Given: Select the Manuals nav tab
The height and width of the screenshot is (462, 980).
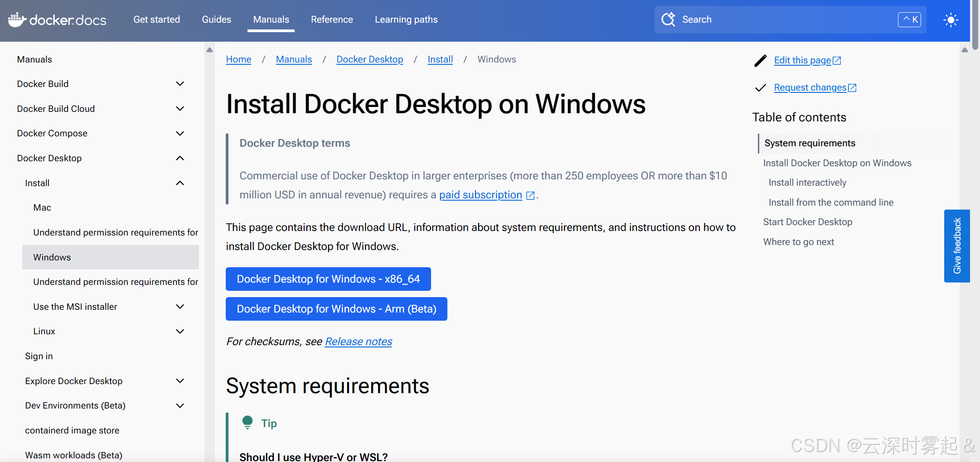Looking at the screenshot, I should tap(271, 19).
